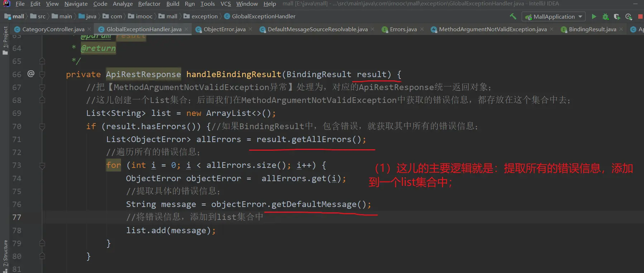Viewport: 644px width, 273px height.
Task: Collapse the for loop fold on line 73
Action: (x=42, y=165)
